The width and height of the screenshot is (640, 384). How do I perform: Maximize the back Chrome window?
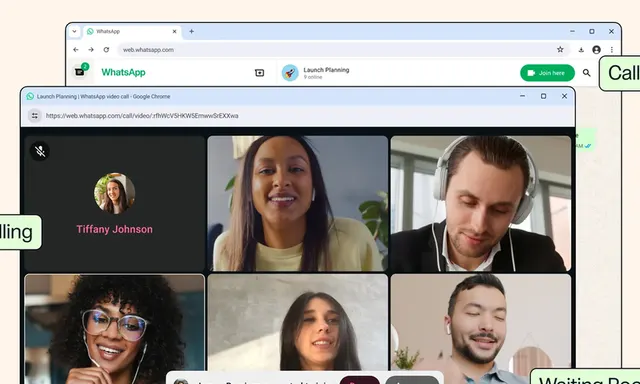tap(591, 31)
